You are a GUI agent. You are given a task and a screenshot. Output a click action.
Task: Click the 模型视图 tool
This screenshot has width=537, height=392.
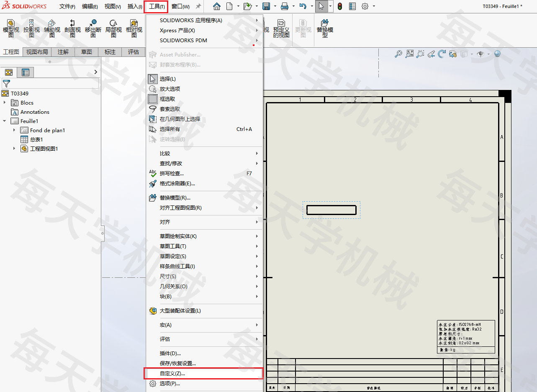(x=11, y=28)
